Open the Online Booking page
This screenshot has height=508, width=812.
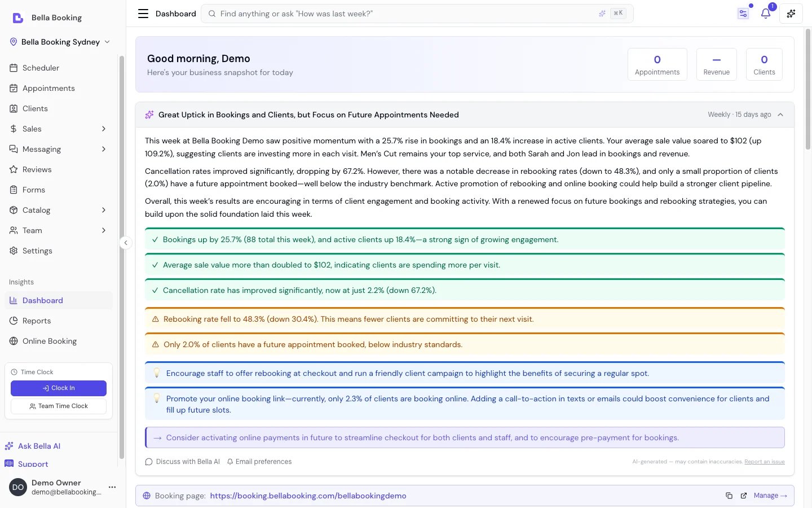(x=59, y=341)
